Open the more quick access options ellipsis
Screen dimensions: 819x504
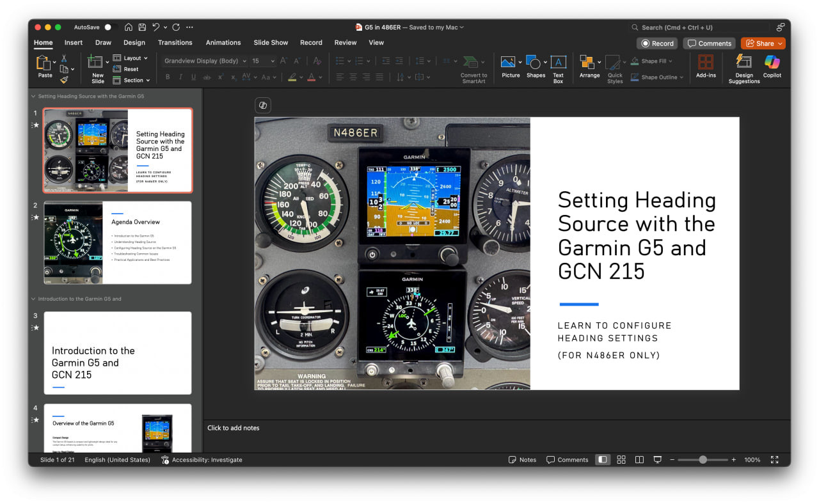pos(189,28)
